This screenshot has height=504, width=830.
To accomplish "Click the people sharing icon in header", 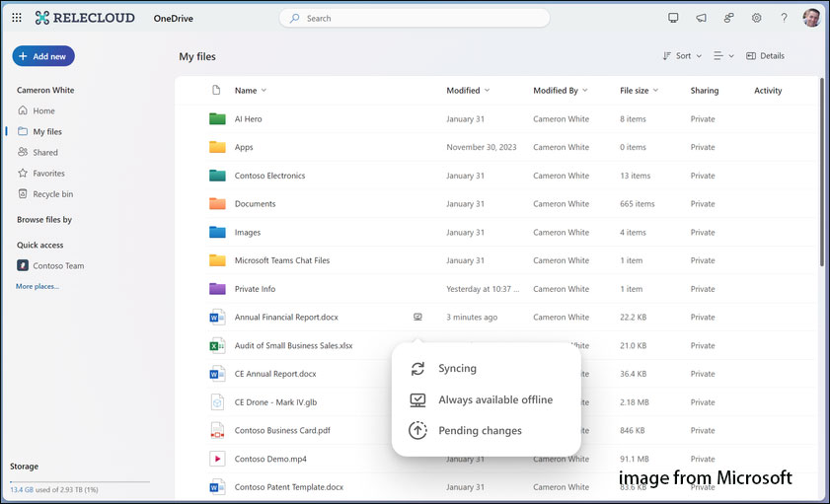I will pos(729,18).
